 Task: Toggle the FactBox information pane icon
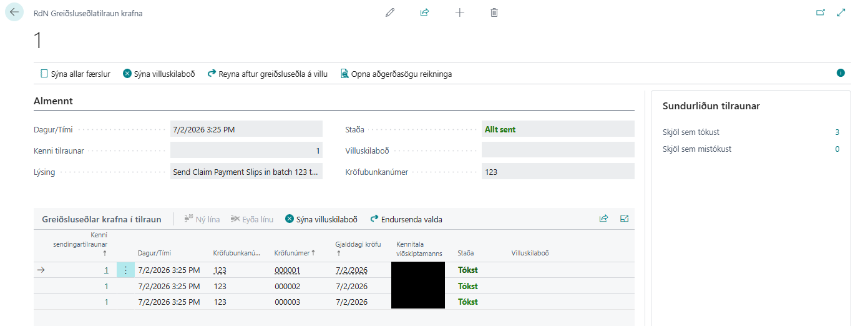point(841,73)
